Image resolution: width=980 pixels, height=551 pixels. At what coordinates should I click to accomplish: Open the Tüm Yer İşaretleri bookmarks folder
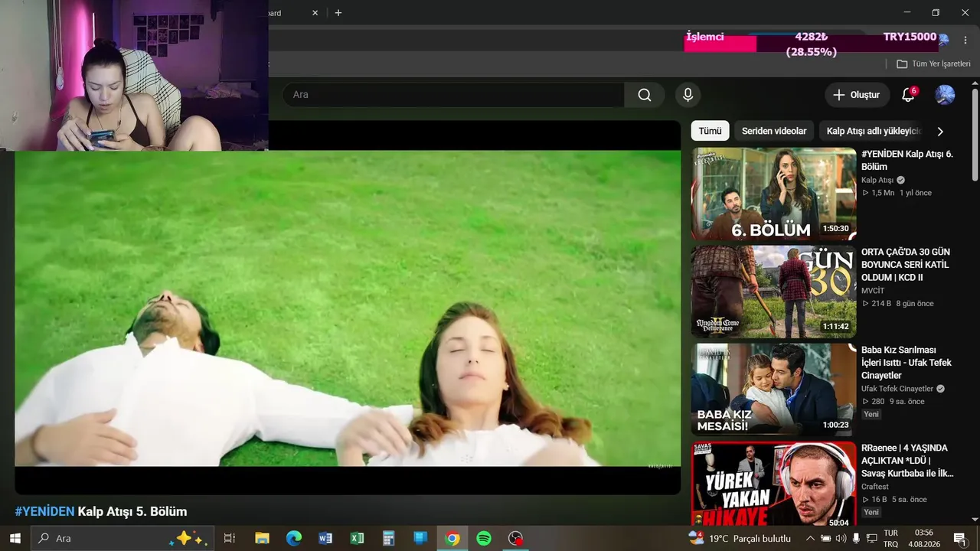pyautogui.click(x=933, y=64)
